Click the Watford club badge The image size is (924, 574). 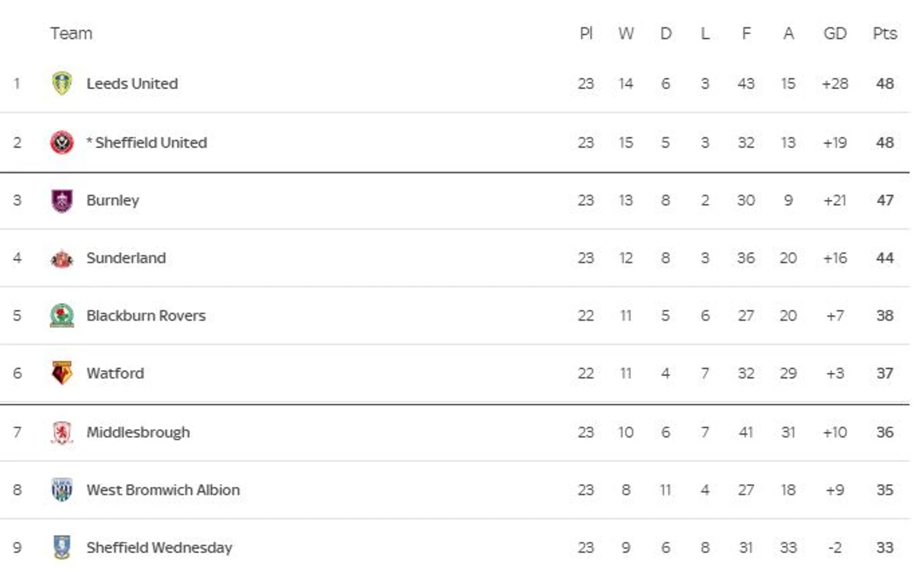[61, 373]
